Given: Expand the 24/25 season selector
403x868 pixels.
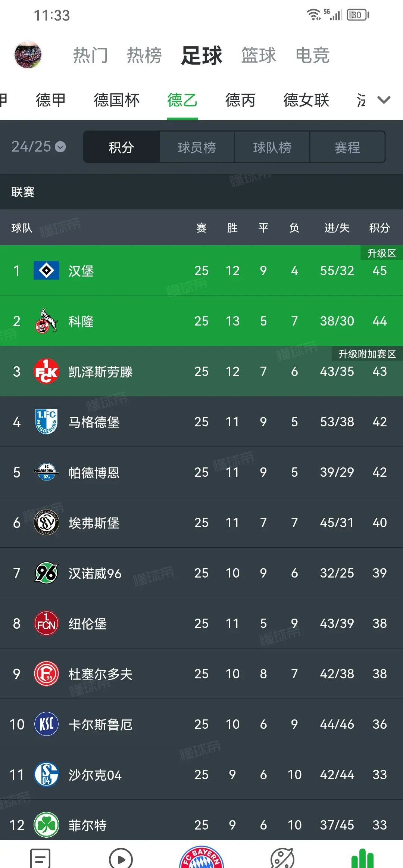Looking at the screenshot, I should (x=37, y=147).
